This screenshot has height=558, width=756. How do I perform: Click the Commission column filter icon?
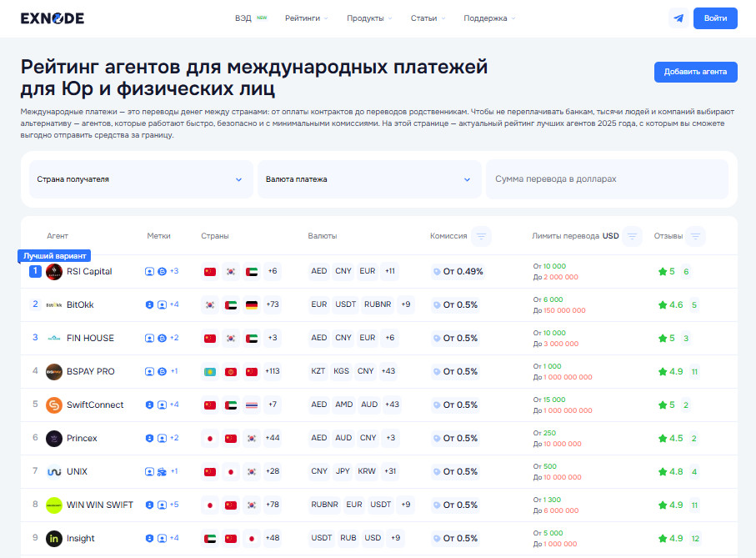coord(481,237)
